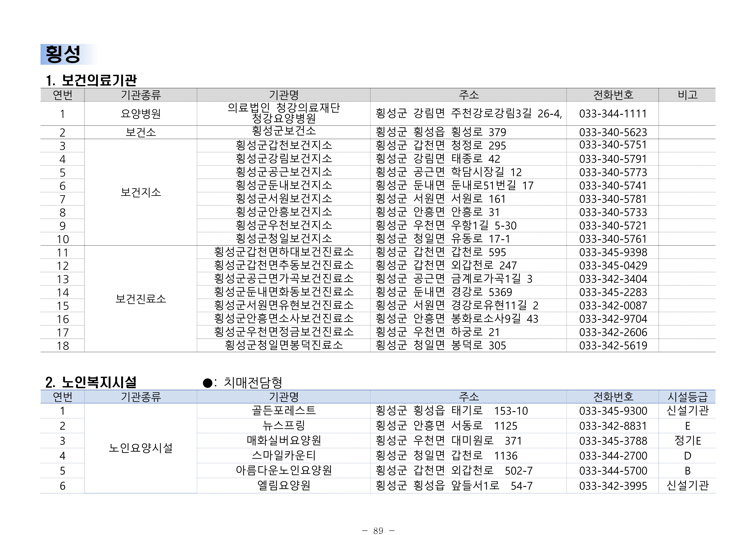Click 횡성군갑천보건지소 in the table
This screenshot has height=535, width=756.
point(284,145)
